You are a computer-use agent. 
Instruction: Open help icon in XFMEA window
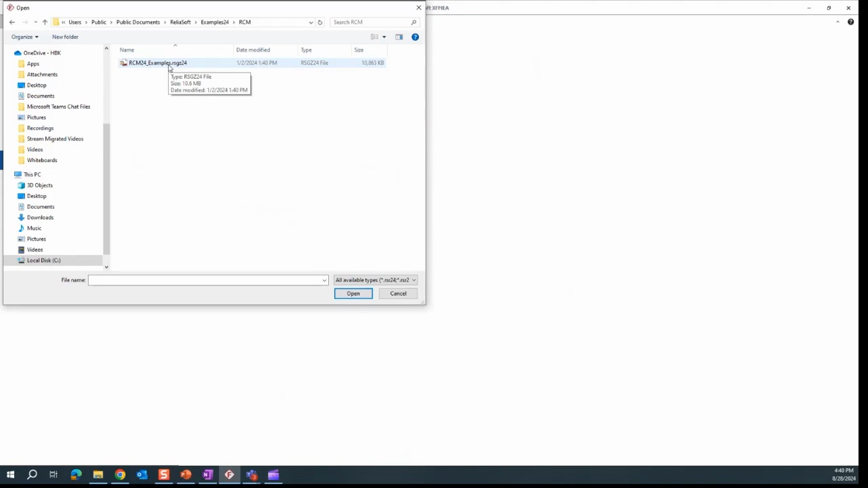click(850, 22)
